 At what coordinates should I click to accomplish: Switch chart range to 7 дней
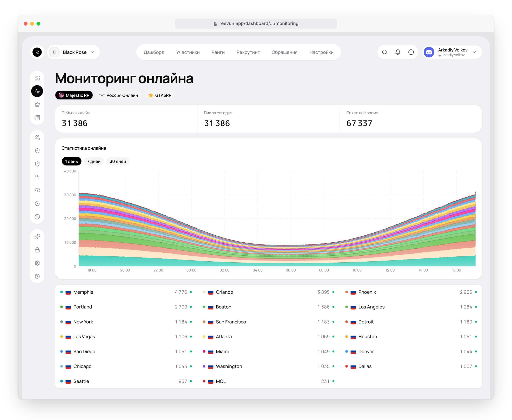tap(94, 161)
